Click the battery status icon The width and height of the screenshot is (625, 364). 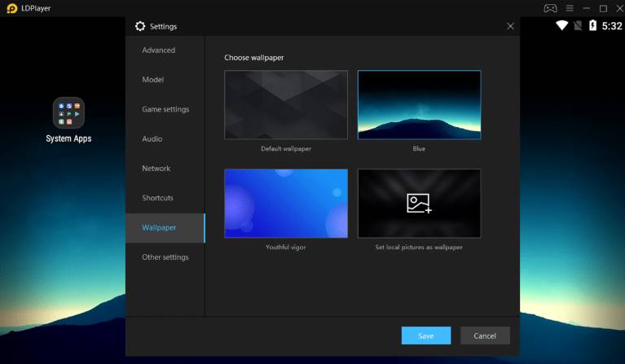point(593,26)
